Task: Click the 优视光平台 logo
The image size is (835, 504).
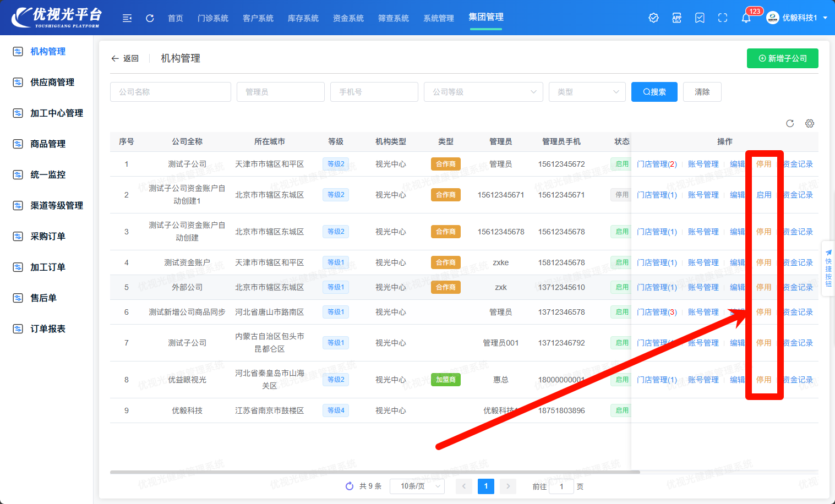Action: (57, 18)
